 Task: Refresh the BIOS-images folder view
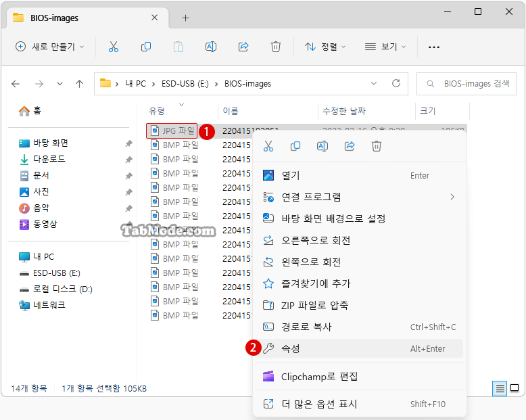tap(396, 83)
